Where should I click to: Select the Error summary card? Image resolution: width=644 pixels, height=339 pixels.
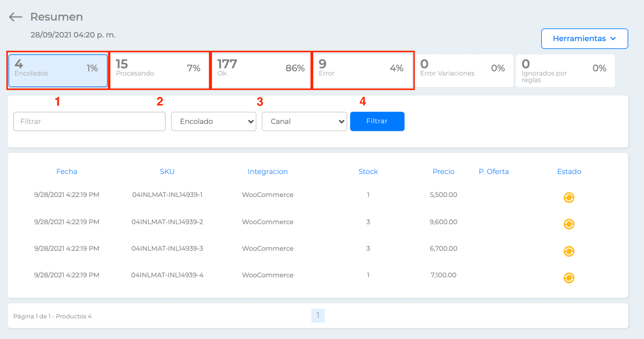[362, 70]
